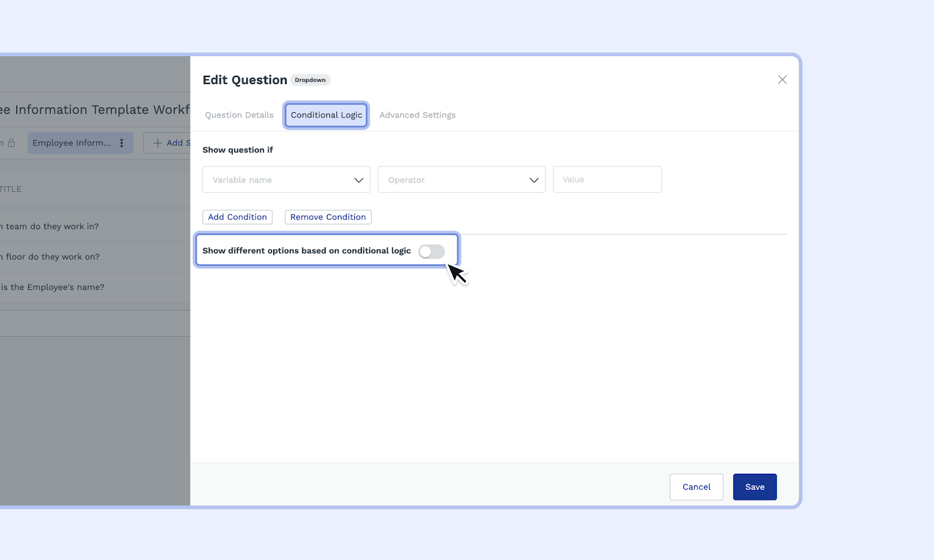The image size is (934, 560).
Task: Click the Add Condition button
Action: pos(238,217)
